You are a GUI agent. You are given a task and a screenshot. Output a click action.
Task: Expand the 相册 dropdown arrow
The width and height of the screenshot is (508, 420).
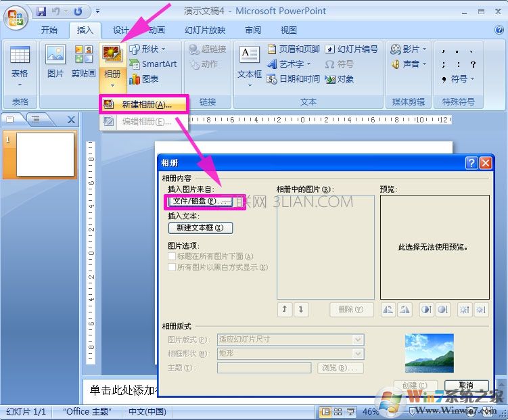(x=112, y=85)
